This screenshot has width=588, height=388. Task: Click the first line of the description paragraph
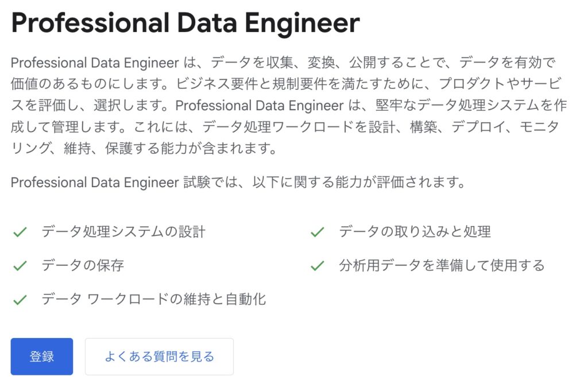click(283, 63)
